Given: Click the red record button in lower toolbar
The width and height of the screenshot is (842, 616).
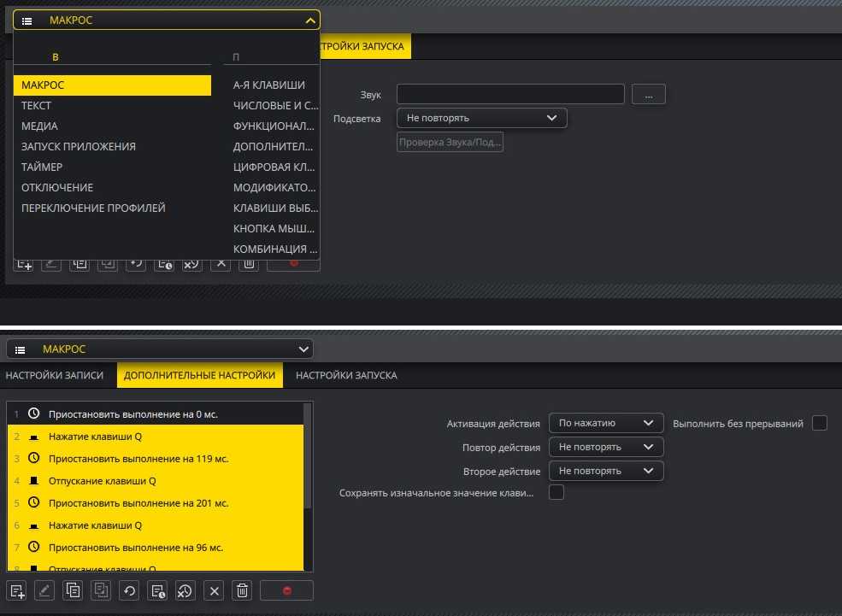Looking at the screenshot, I should (x=286, y=590).
